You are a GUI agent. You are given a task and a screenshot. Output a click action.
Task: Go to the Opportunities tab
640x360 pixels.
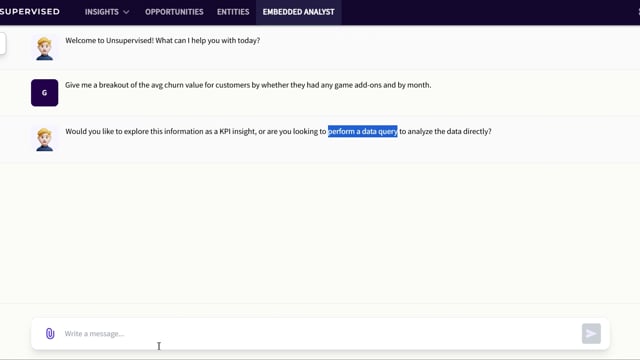pos(174,12)
